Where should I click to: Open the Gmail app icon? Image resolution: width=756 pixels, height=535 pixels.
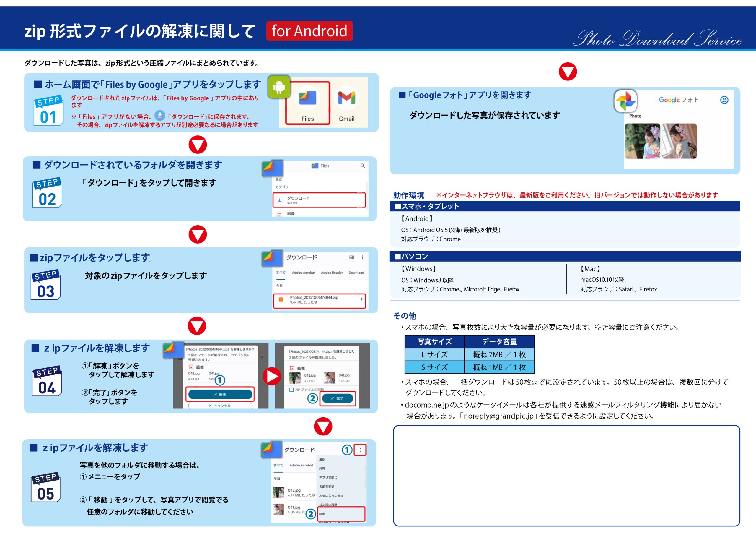click(x=346, y=98)
